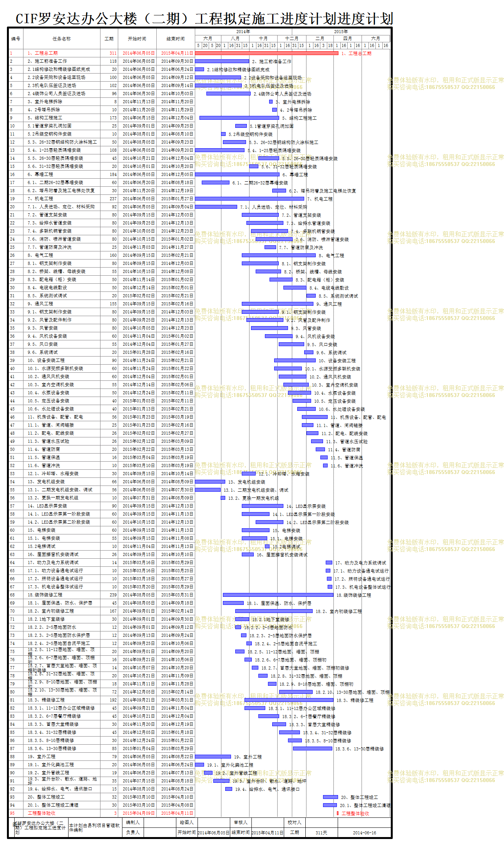
Task: Click the 八月 month header
Action: tap(235, 39)
